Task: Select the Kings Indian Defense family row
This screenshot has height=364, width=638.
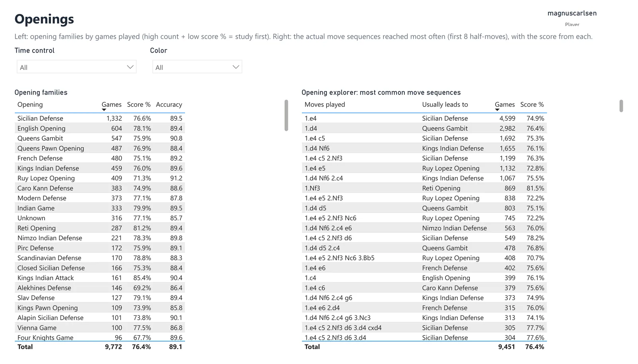Action: point(100,168)
